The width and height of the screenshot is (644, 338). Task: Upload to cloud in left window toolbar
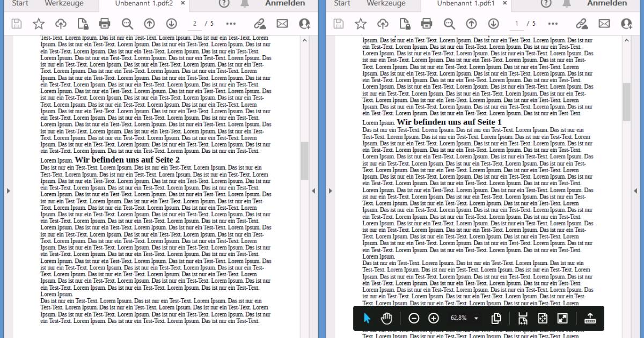click(x=61, y=24)
